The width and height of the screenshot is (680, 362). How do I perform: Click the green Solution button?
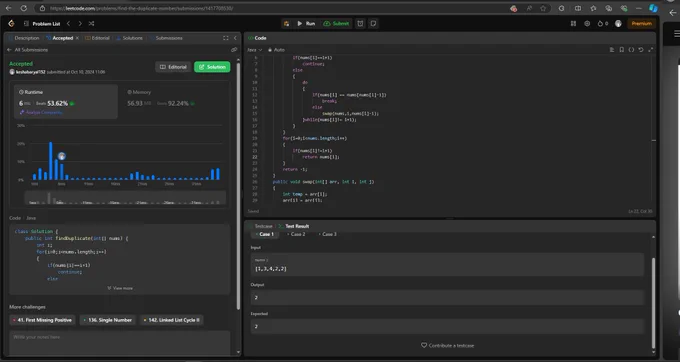tap(212, 67)
